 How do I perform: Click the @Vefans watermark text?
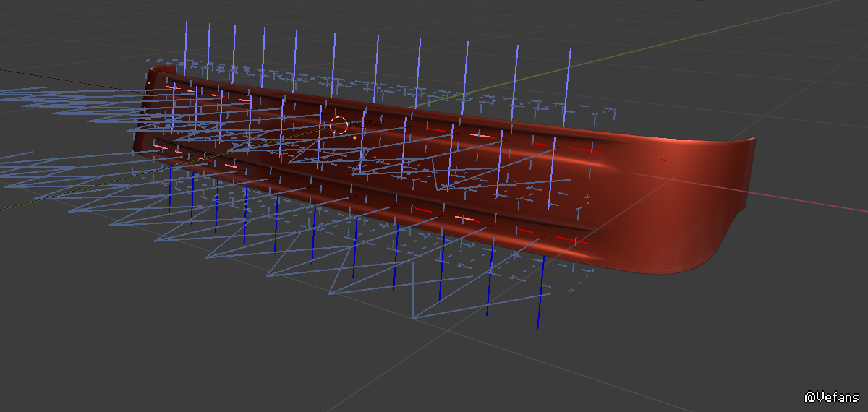[831, 397]
